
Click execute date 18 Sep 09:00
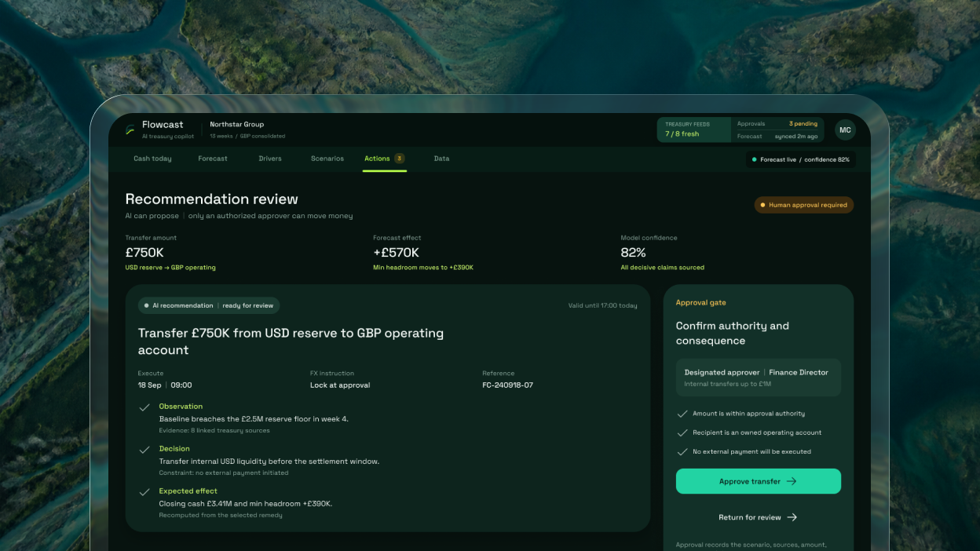[165, 385]
